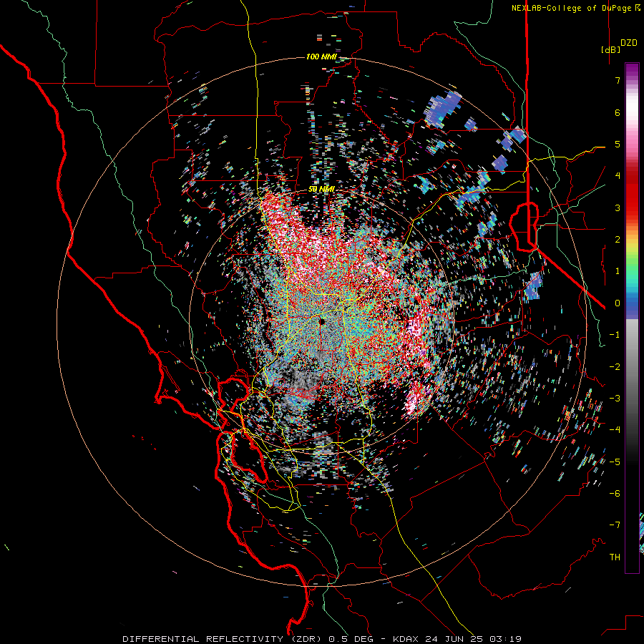Viewport: 644px width, 644px height.
Task: Click the 50 NMI range ring label
Action: [321, 189]
